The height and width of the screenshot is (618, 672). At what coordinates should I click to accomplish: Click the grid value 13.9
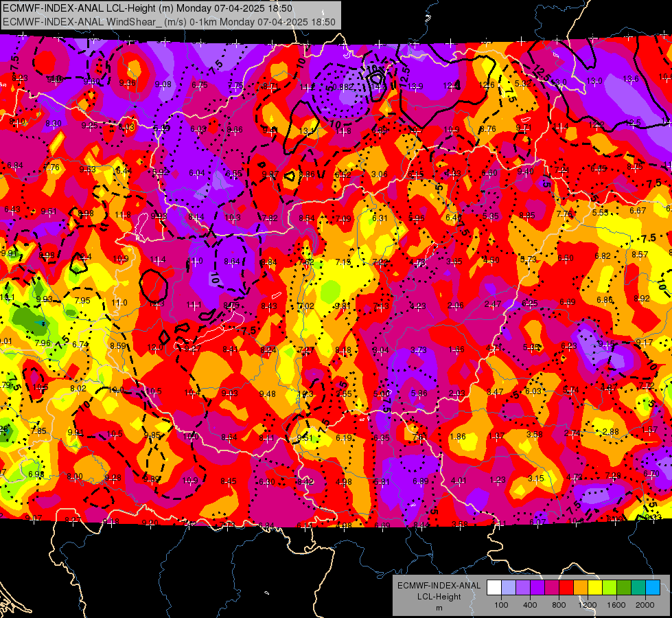click(x=415, y=87)
